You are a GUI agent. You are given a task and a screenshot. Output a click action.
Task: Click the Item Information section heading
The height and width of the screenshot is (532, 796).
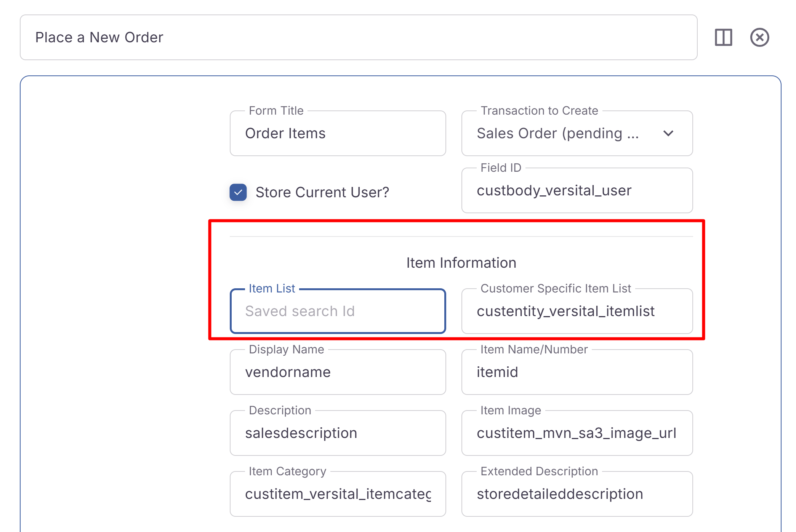(461, 263)
